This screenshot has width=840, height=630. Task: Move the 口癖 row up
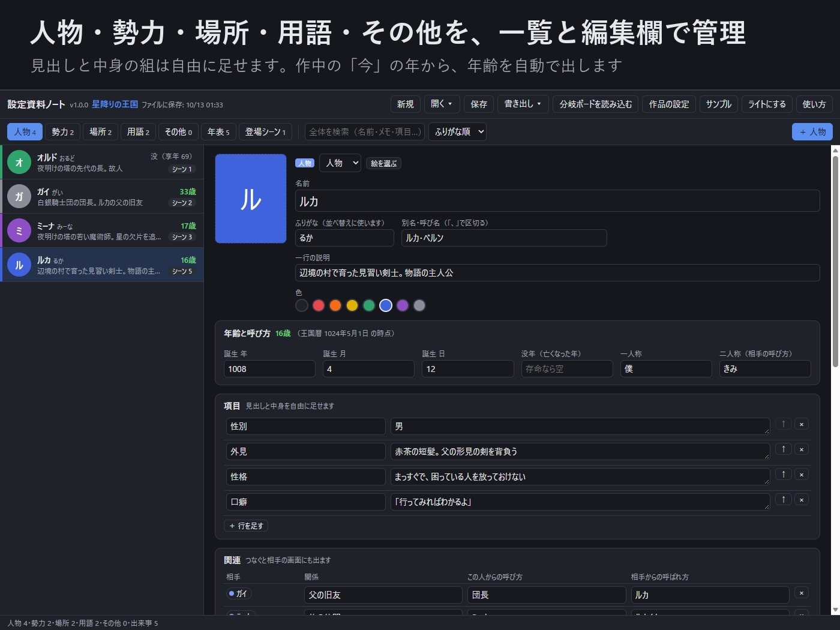click(783, 500)
